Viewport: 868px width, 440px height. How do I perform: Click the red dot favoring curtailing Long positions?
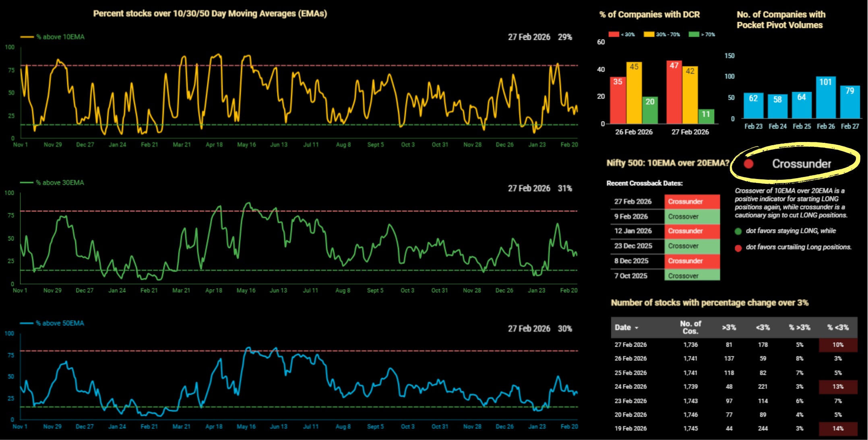tap(738, 248)
